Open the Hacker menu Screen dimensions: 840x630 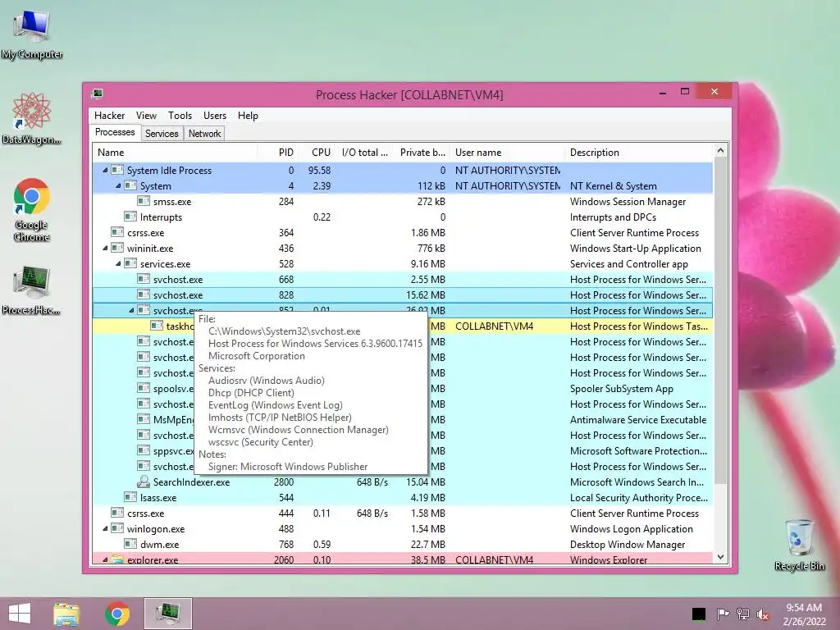pos(109,116)
